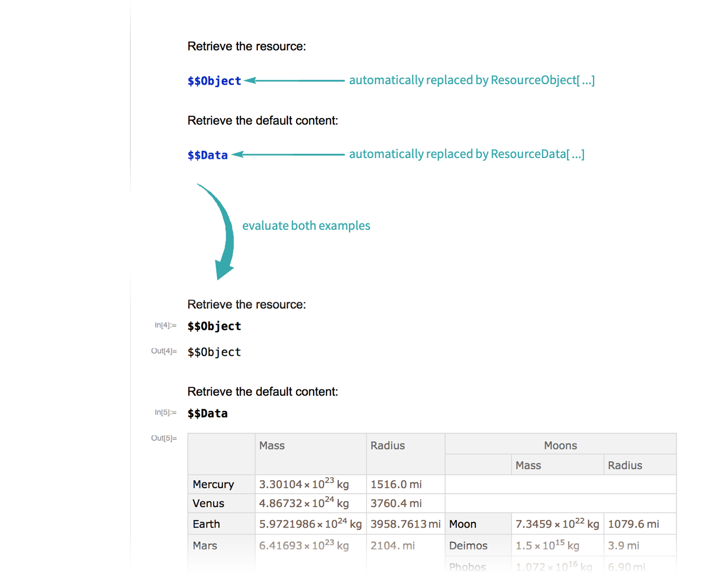Click the Radius header under Moons
Viewport: 723px width, 588px height.
[x=625, y=466]
